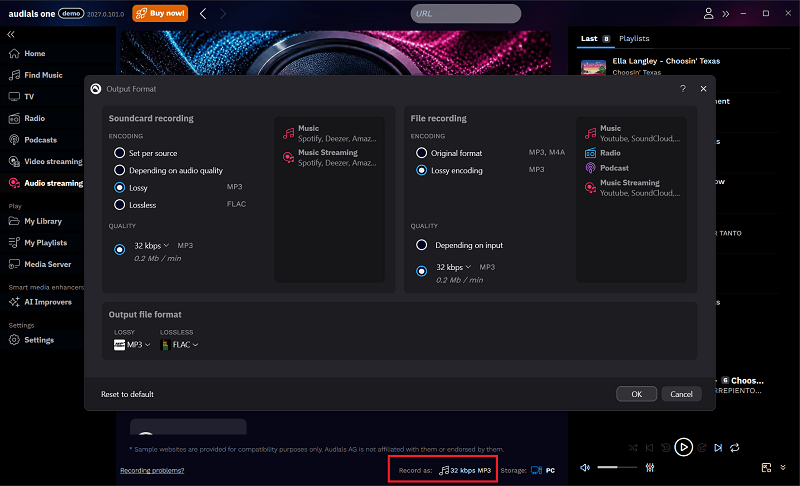
Task: Open Settings in sidebar
Action: pyautogui.click(x=32, y=340)
